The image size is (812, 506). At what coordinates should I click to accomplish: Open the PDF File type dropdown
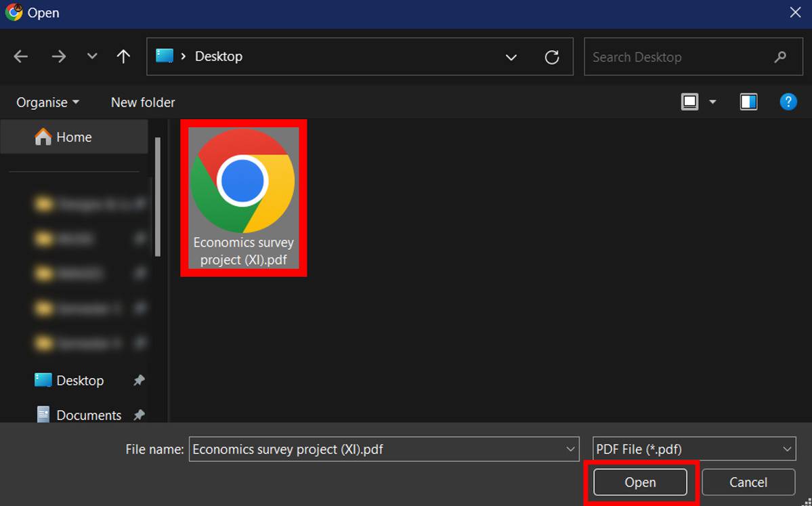(x=693, y=449)
